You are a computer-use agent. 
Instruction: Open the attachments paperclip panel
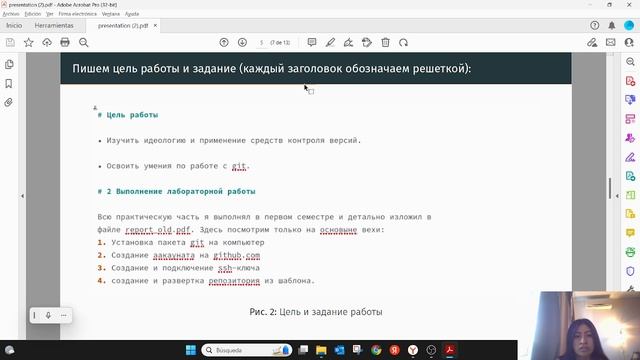(x=9, y=102)
